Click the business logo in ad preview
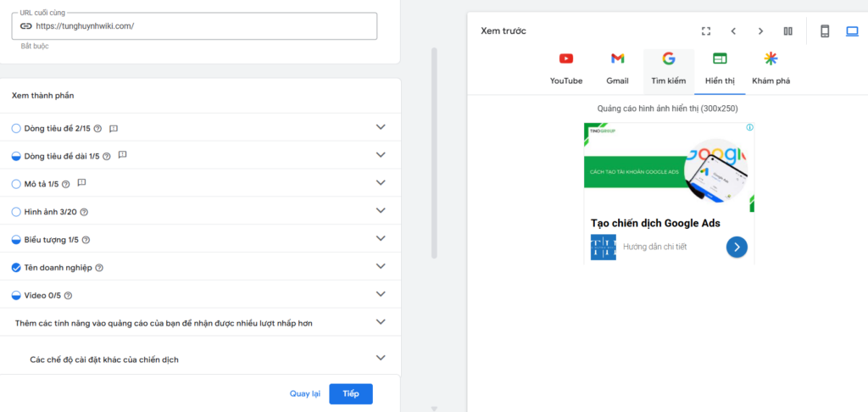Screen dimensions: 868x412 coord(604,248)
